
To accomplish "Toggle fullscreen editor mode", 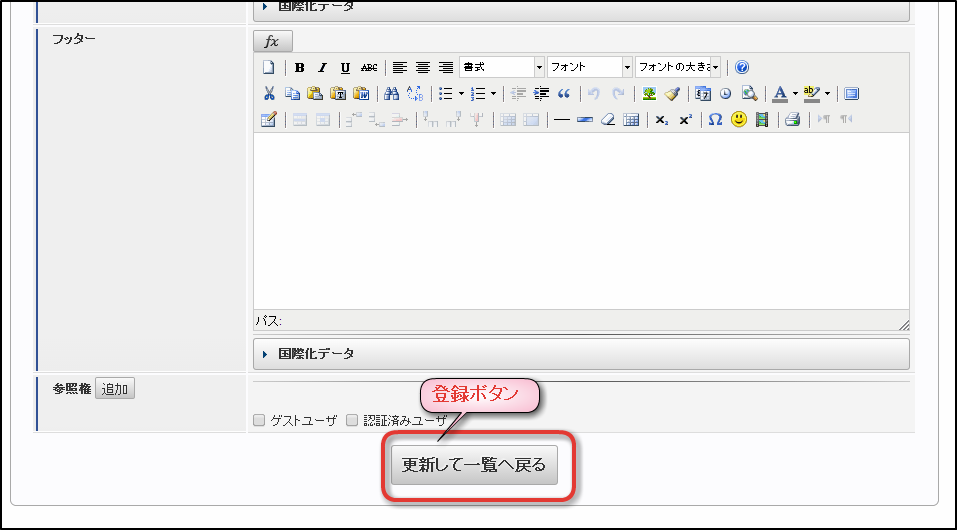I will tap(851, 93).
